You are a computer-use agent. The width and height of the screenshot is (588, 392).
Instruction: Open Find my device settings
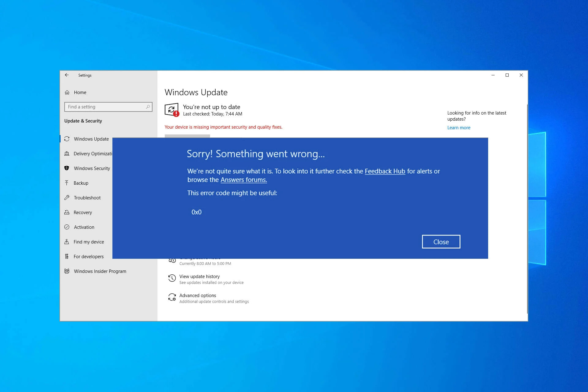[x=89, y=242]
